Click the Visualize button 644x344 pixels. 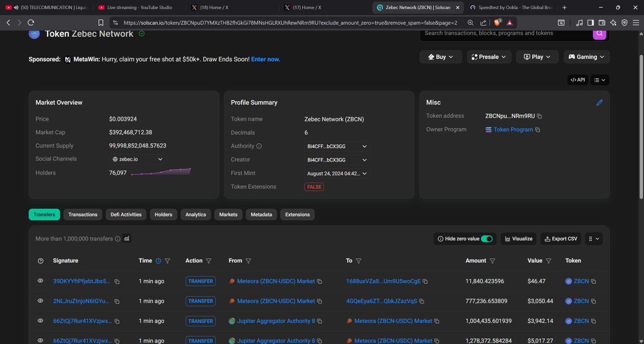point(518,238)
